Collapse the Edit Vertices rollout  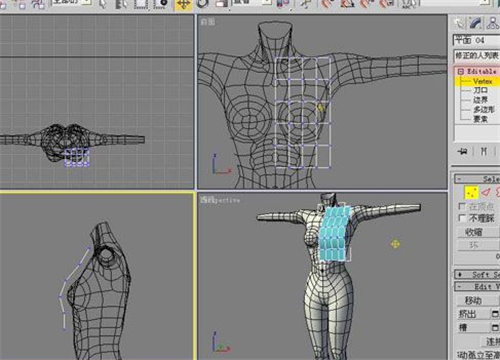(x=477, y=286)
